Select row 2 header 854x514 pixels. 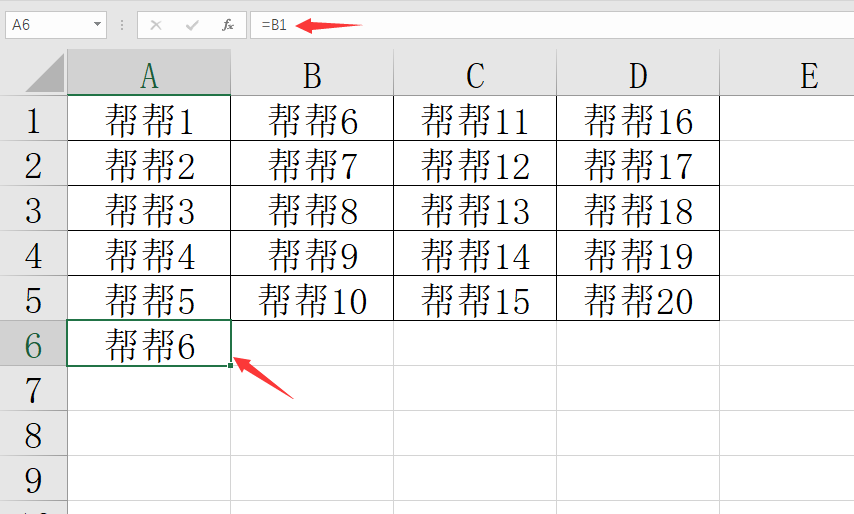(x=33, y=163)
